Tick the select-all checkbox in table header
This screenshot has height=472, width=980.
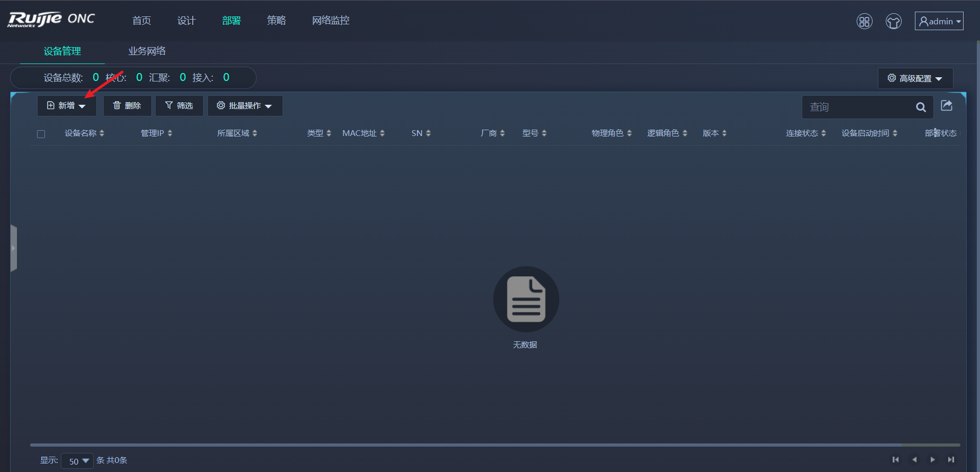tap(41, 134)
